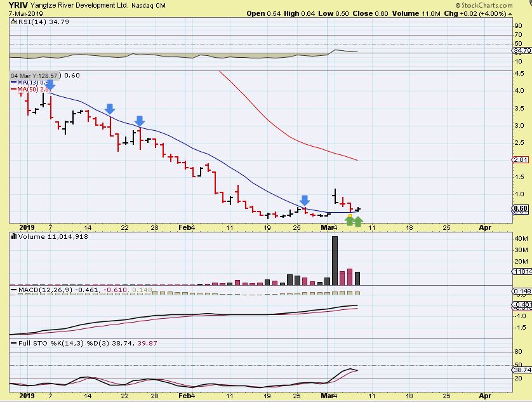The image size is (532, 402).
Task: Click the Chg +0.02 (+4.00%) value
Action: tap(475, 13)
